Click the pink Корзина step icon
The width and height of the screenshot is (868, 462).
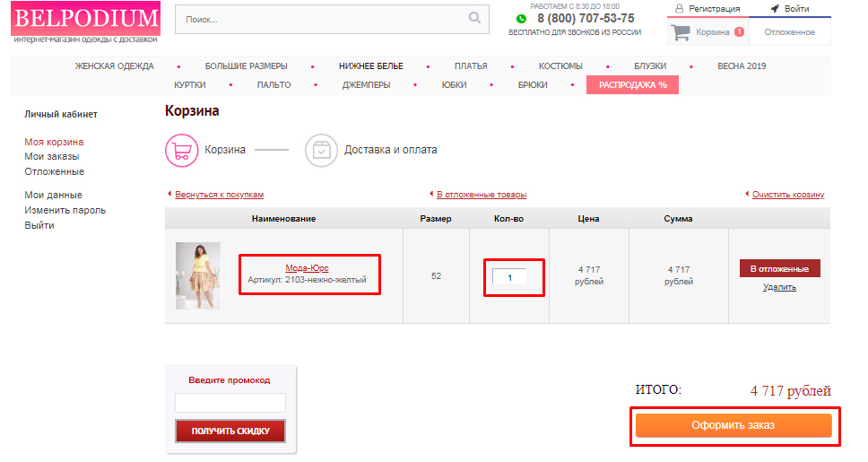[181, 150]
